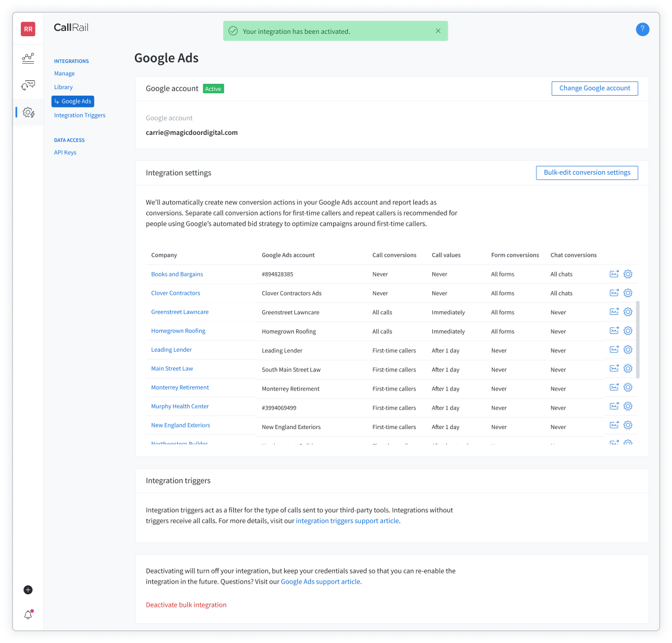
Task: Open the analytics reports sidebar icon
Action: [x=28, y=58]
